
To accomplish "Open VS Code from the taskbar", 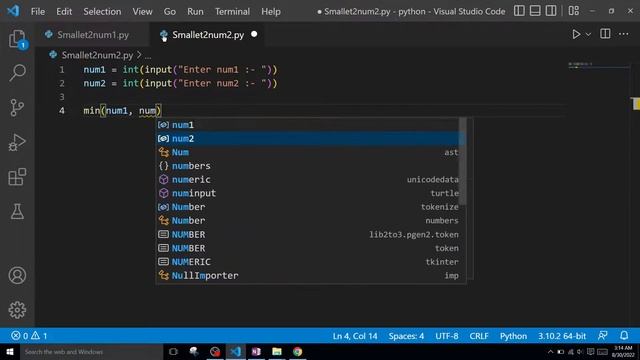I will (x=236, y=352).
